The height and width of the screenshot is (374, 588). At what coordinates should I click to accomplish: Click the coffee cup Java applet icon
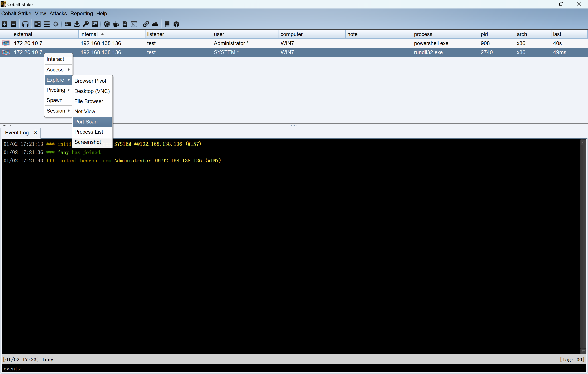[x=116, y=24]
